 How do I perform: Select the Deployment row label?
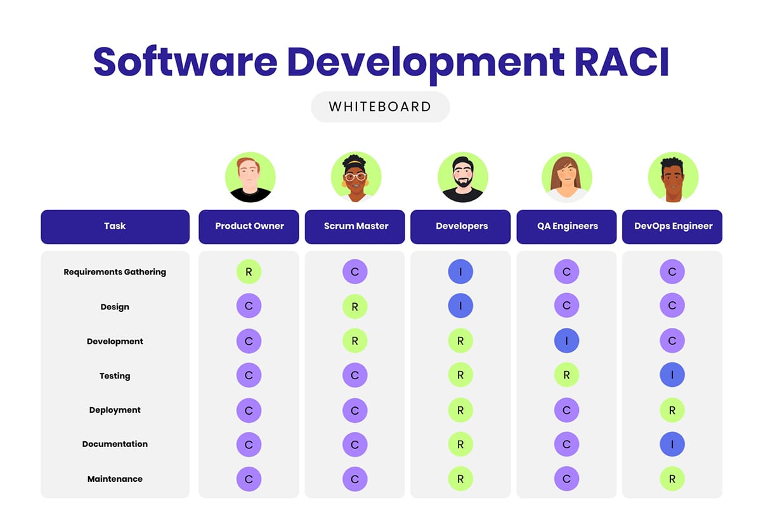(115, 410)
